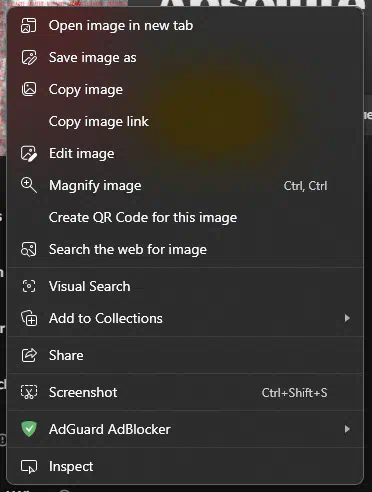The width and height of the screenshot is (372, 492).
Task: Click the Visual Search icon
Action: [29, 286]
